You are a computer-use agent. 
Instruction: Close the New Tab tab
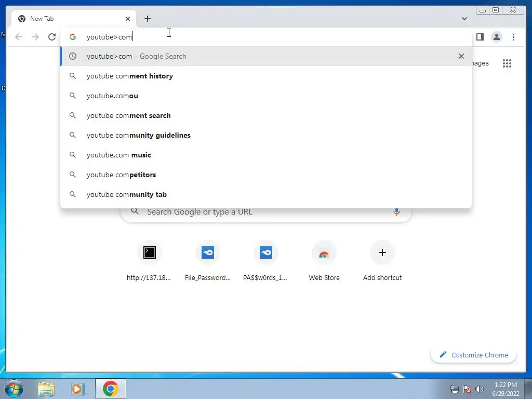point(128,19)
